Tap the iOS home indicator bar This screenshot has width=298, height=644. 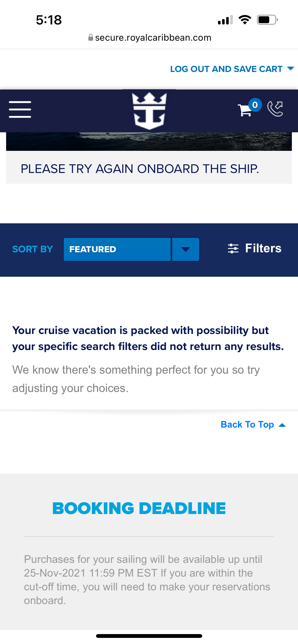(149, 636)
